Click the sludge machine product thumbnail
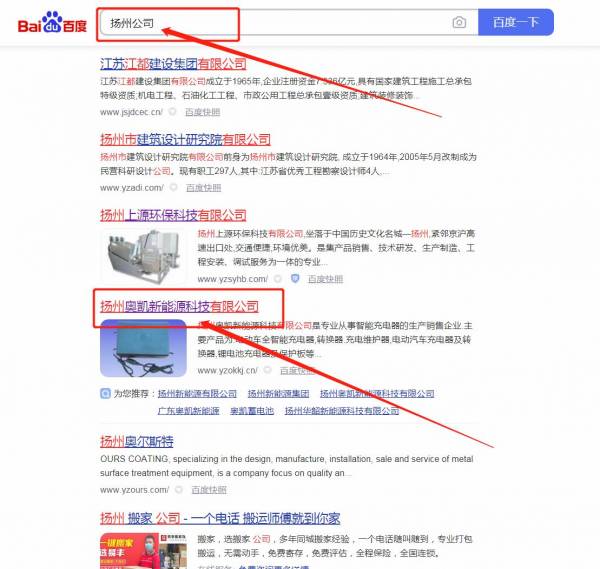 pyautogui.click(x=143, y=256)
